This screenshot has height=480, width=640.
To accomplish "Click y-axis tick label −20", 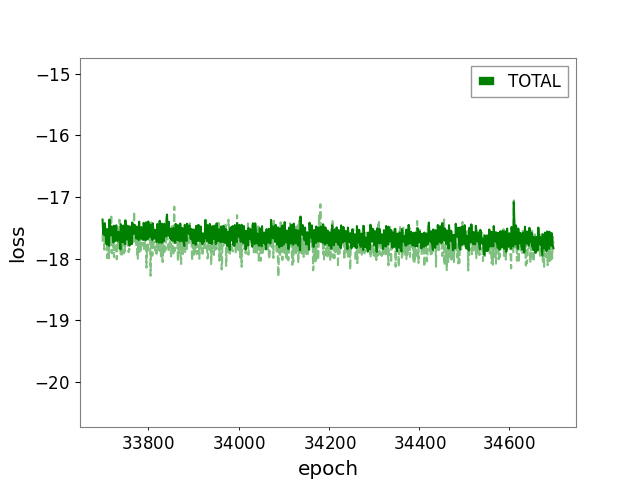I will (53, 382).
